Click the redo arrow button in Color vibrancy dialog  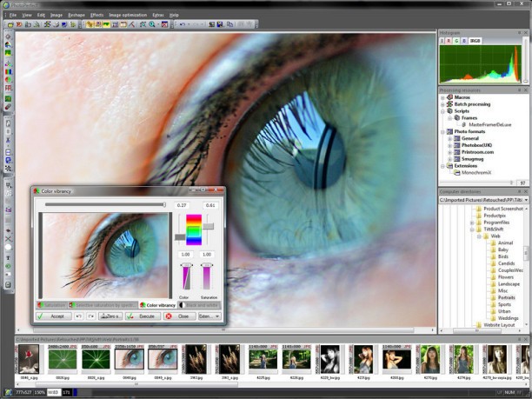point(91,316)
